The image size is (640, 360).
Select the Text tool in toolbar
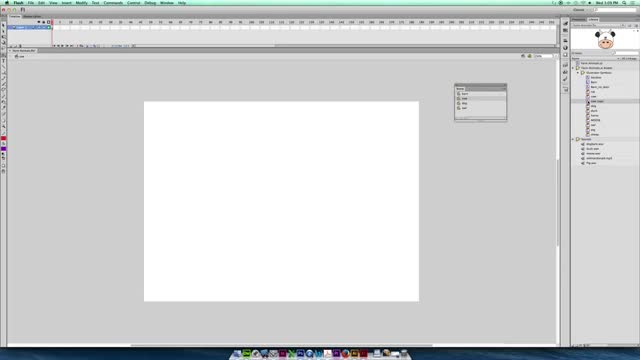4,60
